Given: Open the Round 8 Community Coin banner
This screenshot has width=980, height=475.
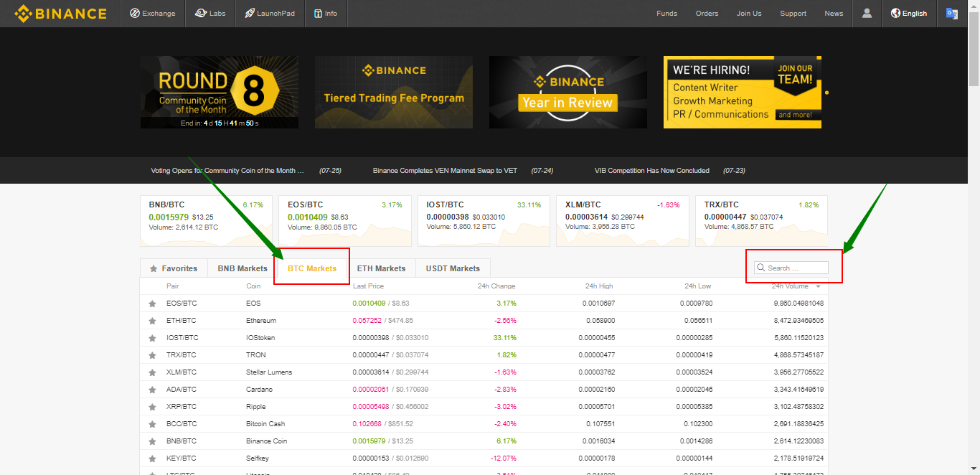Looking at the screenshot, I should click(x=220, y=93).
